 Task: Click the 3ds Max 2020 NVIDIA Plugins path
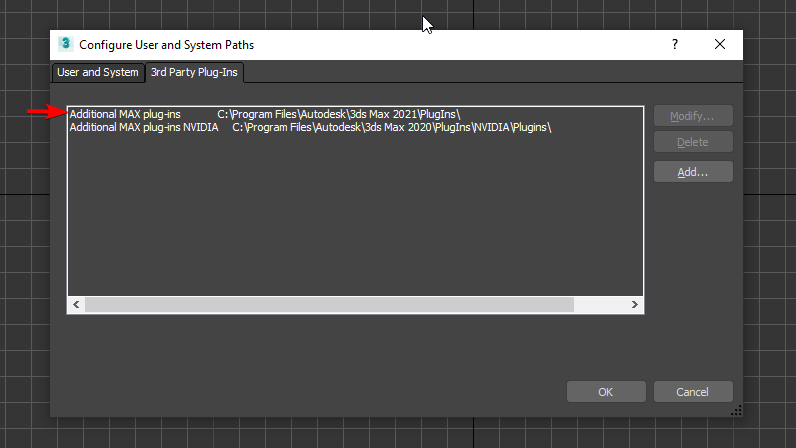pyautogui.click(x=392, y=128)
